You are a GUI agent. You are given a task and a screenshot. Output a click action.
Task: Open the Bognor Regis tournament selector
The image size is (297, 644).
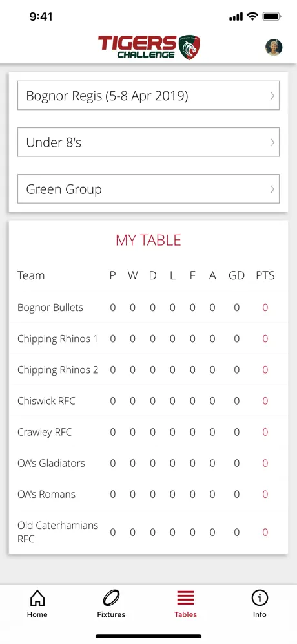pyautogui.click(x=148, y=95)
